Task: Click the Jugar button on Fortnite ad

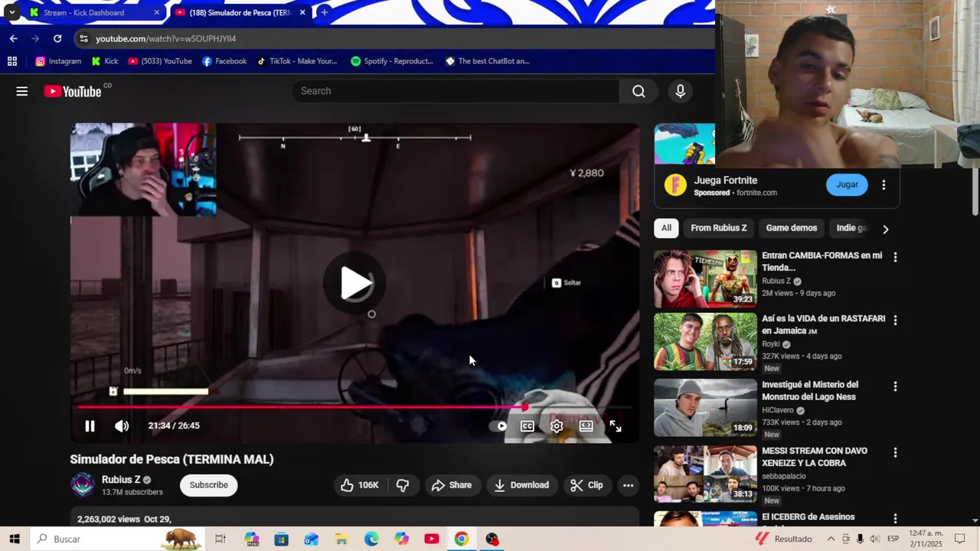Action: click(847, 184)
